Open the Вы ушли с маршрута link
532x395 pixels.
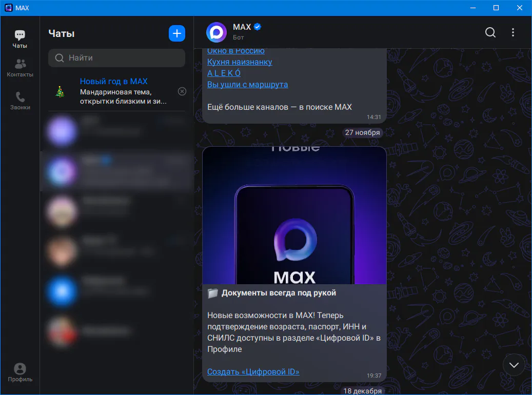point(248,84)
